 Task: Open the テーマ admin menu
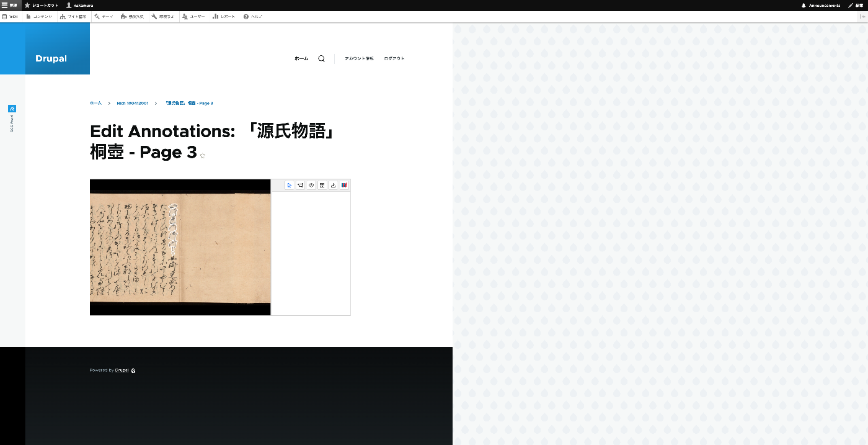[104, 17]
